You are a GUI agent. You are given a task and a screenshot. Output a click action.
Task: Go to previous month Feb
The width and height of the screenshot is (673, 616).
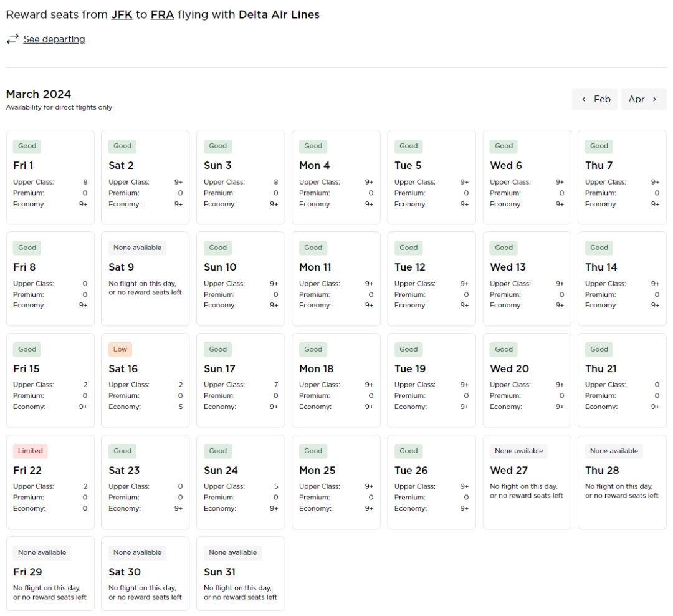tap(594, 99)
